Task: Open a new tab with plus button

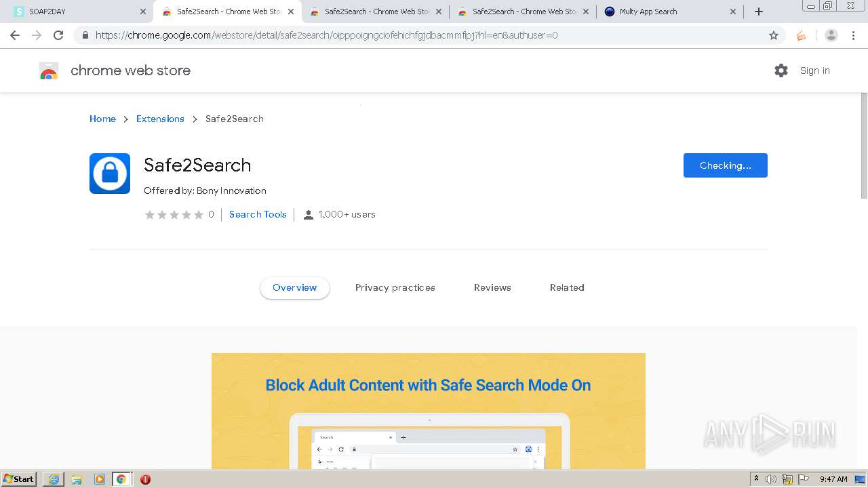Action: point(759,12)
